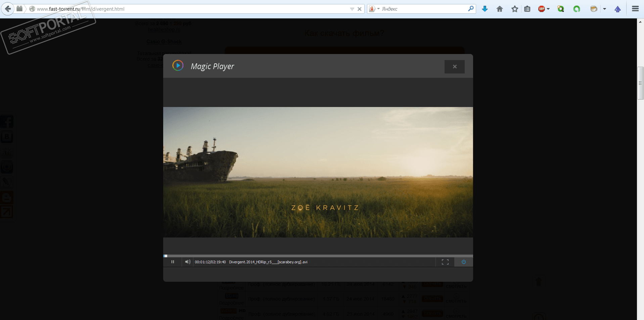Viewport: 644px width, 320px height.
Task: Click the green circular arrow extension icon
Action: [577, 9]
